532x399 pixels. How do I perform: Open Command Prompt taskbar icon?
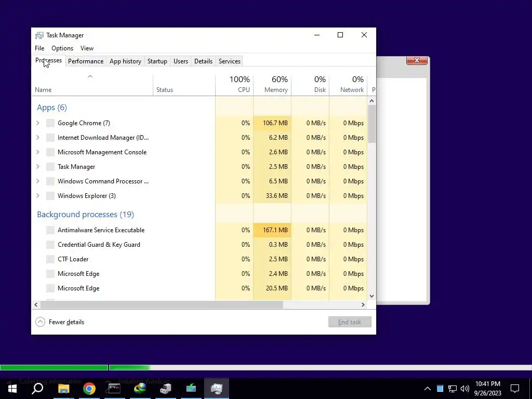(x=114, y=389)
